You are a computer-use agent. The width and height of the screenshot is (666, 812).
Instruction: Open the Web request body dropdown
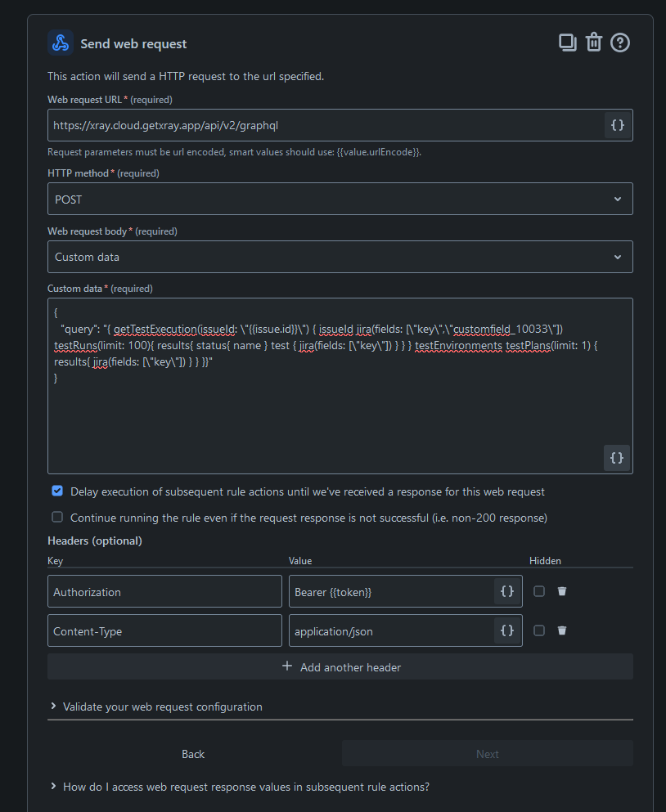point(340,257)
